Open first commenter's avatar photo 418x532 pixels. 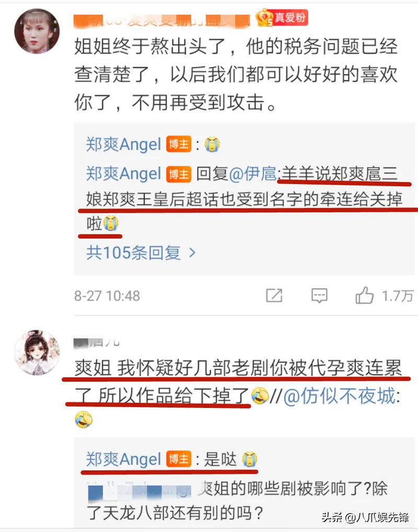pos(37,31)
